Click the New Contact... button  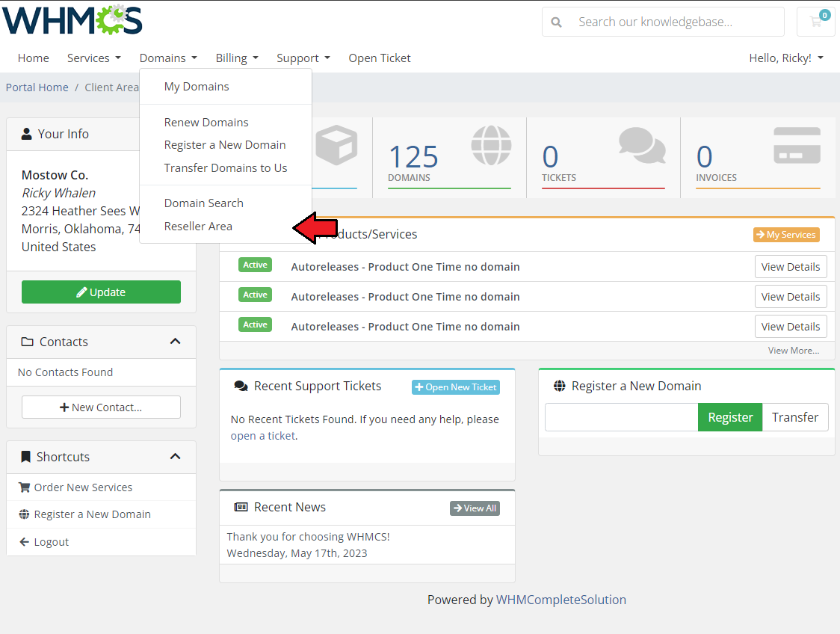(101, 407)
